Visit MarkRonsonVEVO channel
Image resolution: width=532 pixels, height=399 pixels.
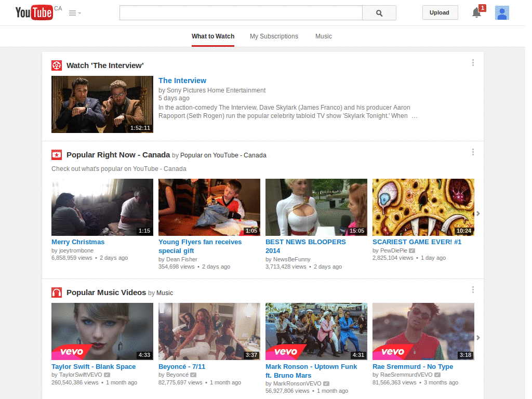pyautogui.click(x=297, y=384)
